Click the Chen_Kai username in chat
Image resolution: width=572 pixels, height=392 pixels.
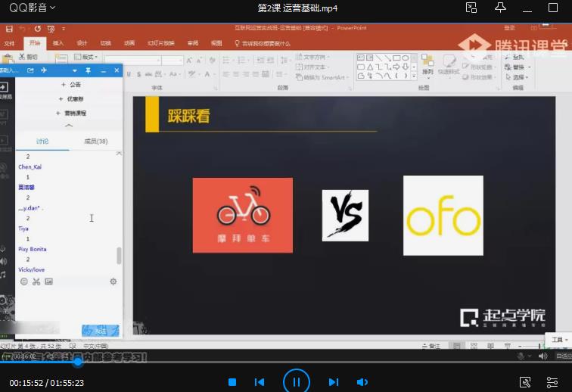pyautogui.click(x=30, y=166)
